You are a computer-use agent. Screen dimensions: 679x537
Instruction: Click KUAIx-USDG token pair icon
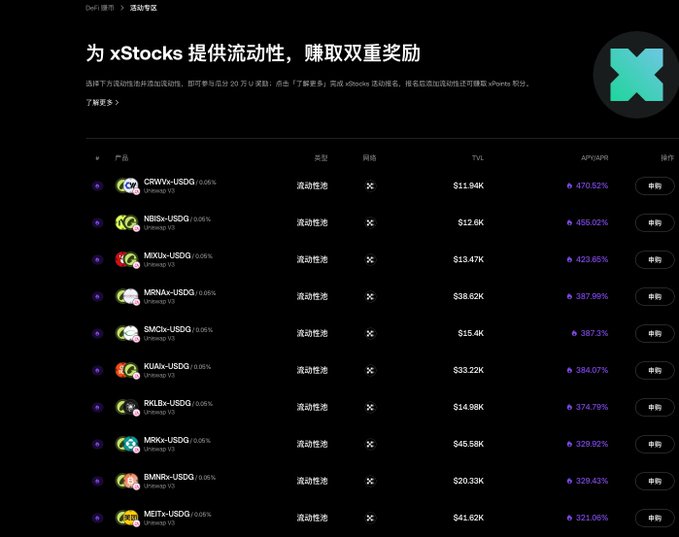(127, 370)
